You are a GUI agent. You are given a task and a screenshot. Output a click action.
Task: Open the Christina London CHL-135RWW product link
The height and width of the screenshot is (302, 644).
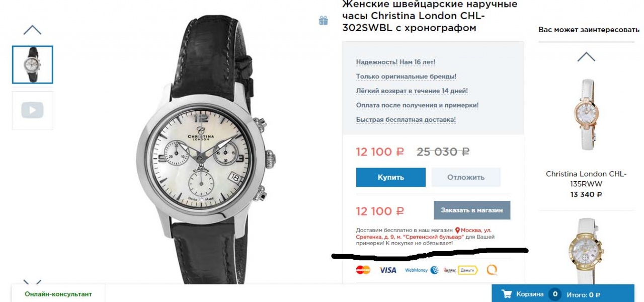pyautogui.click(x=586, y=179)
